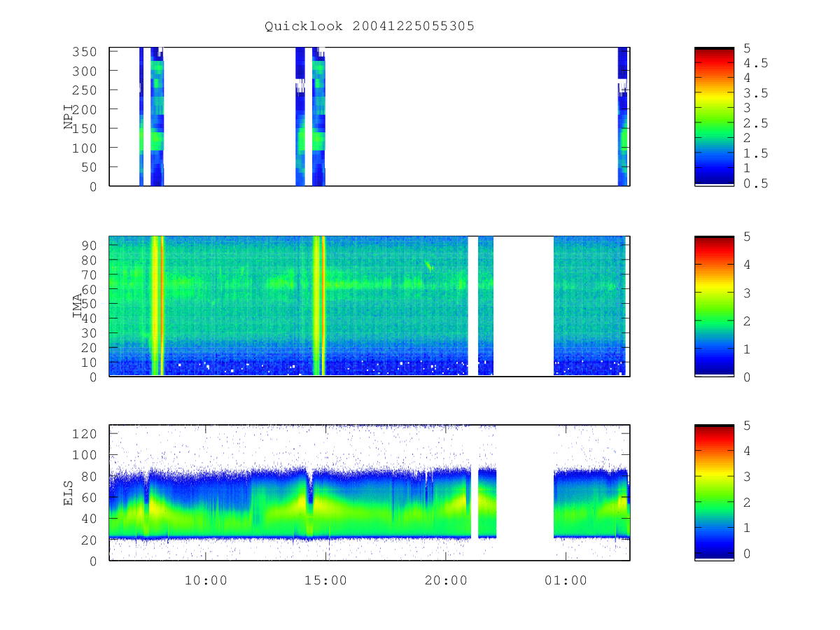This screenshot has width=840, height=630.
Task: Click the 2.5 label on NPI color scale
Action: click(x=755, y=123)
